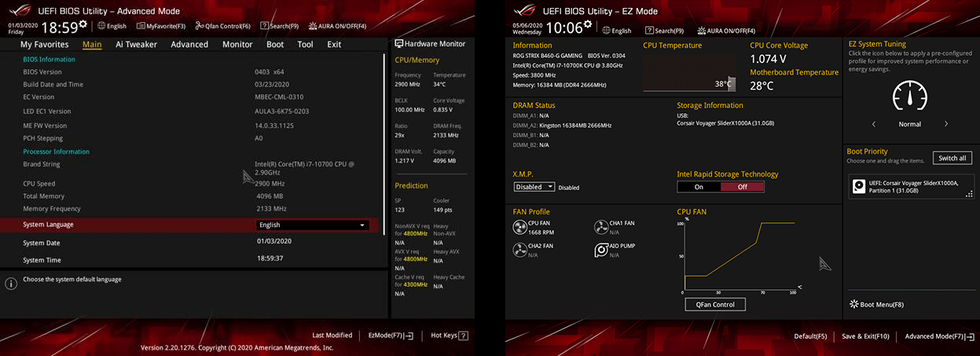Click the ME FW Version row
This screenshot has height=356, width=980.
pyautogui.click(x=192, y=126)
